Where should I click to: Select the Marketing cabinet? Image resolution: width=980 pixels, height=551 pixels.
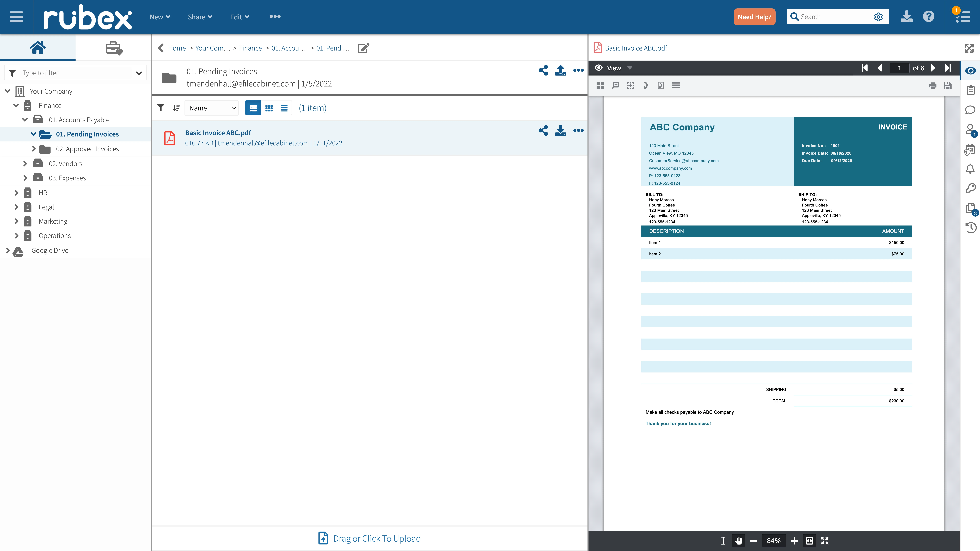(53, 221)
